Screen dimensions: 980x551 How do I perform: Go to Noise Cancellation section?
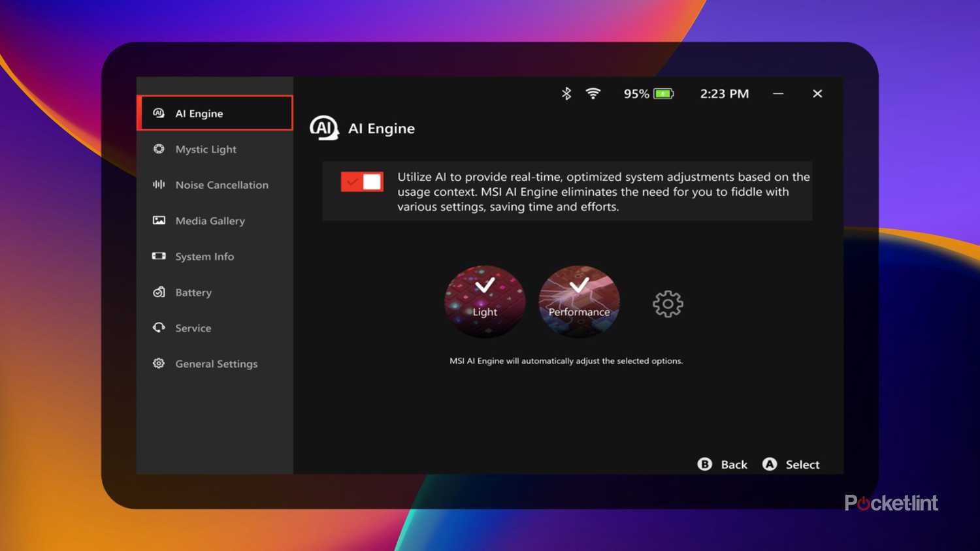[x=215, y=185]
